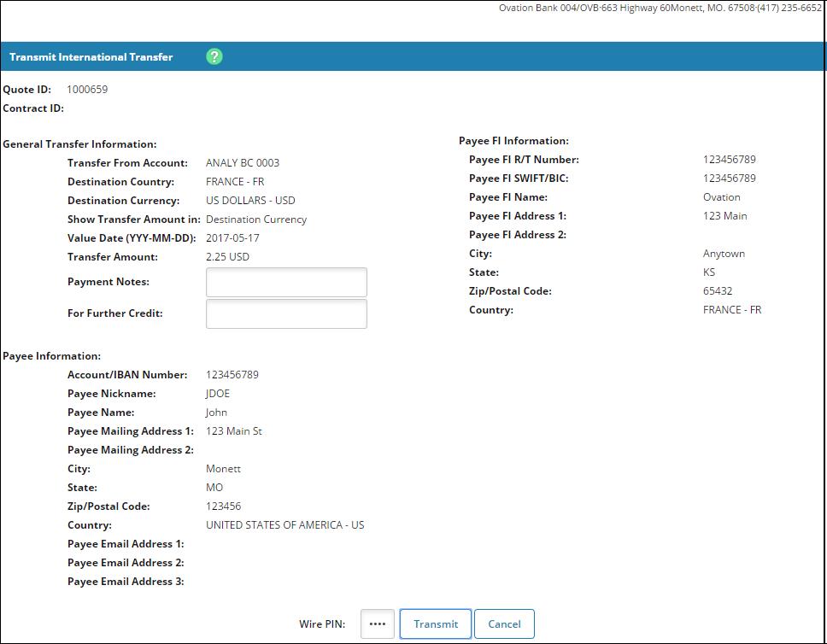Click the Ovation Bank address line at top

tap(660, 8)
